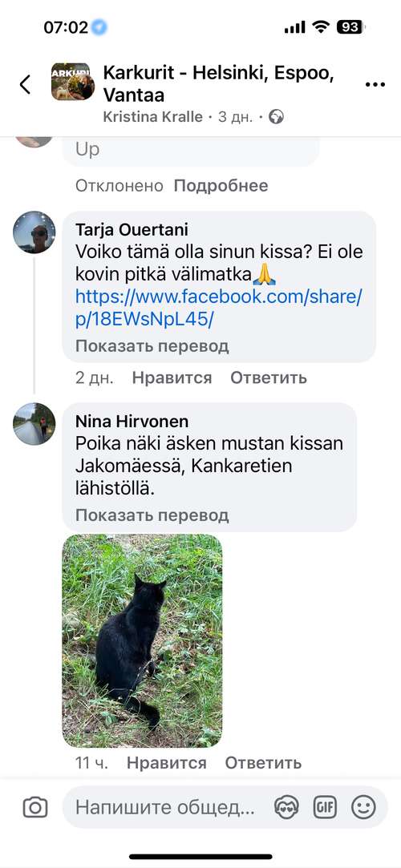Open the black cat photo
This screenshot has width=401, height=868.
[x=142, y=641]
